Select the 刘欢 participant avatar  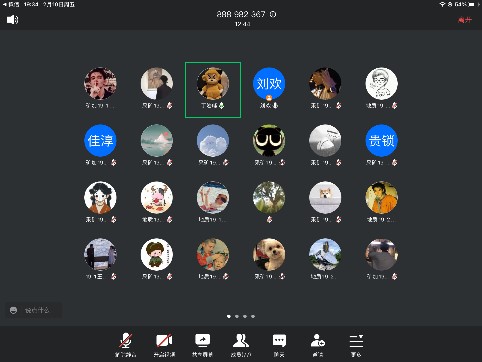click(269, 83)
